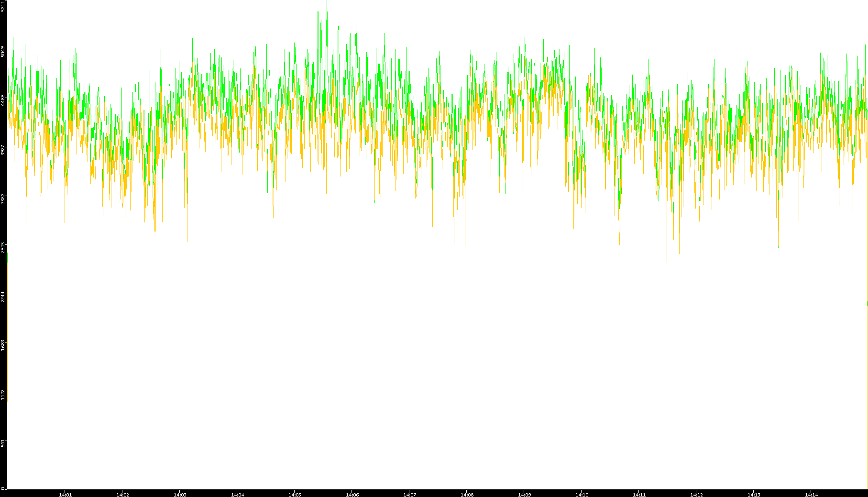Select the 14:07 label on time axis
This screenshot has height=497, width=868.
pos(409,494)
